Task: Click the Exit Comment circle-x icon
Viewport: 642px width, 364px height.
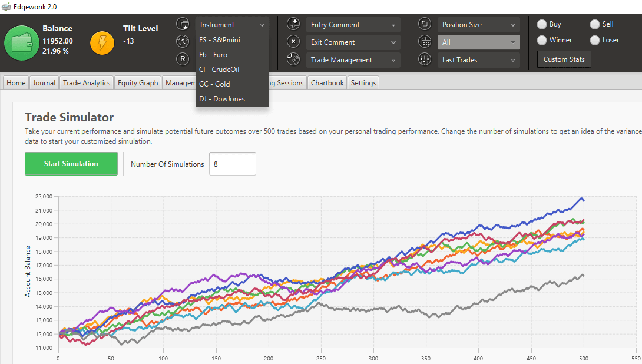Action: pos(293,42)
